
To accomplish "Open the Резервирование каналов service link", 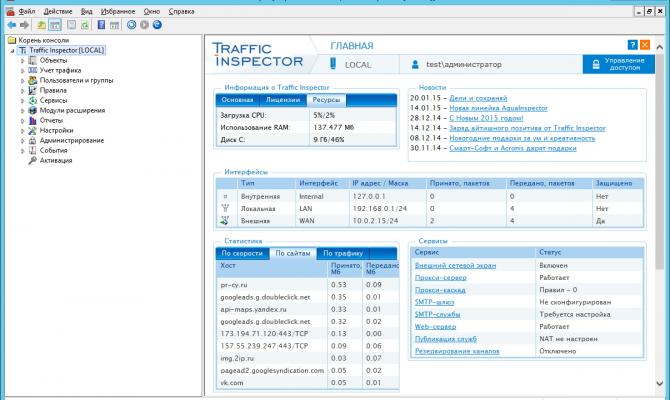I will (457, 351).
